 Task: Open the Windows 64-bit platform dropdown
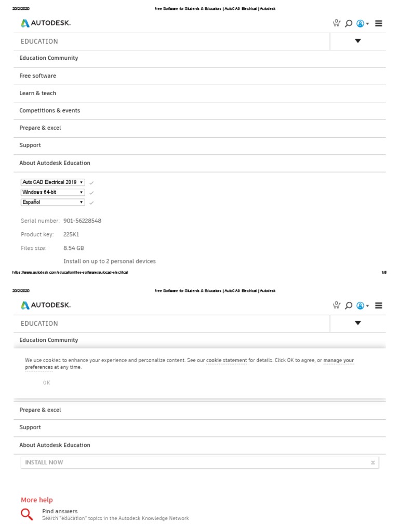[x=52, y=192]
